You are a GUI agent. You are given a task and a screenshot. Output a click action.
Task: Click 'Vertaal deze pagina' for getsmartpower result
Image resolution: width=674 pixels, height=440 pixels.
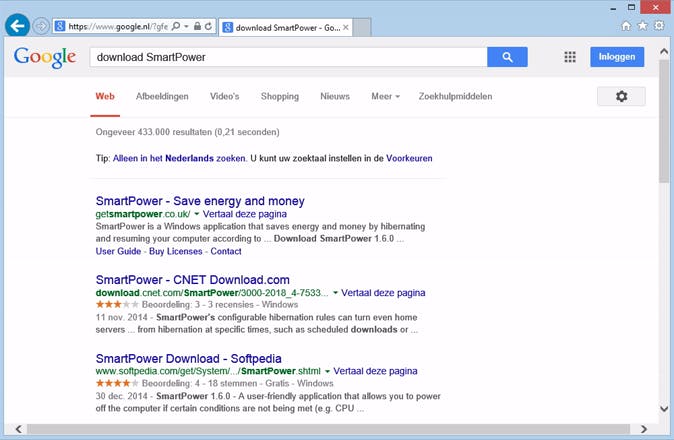pos(245,214)
